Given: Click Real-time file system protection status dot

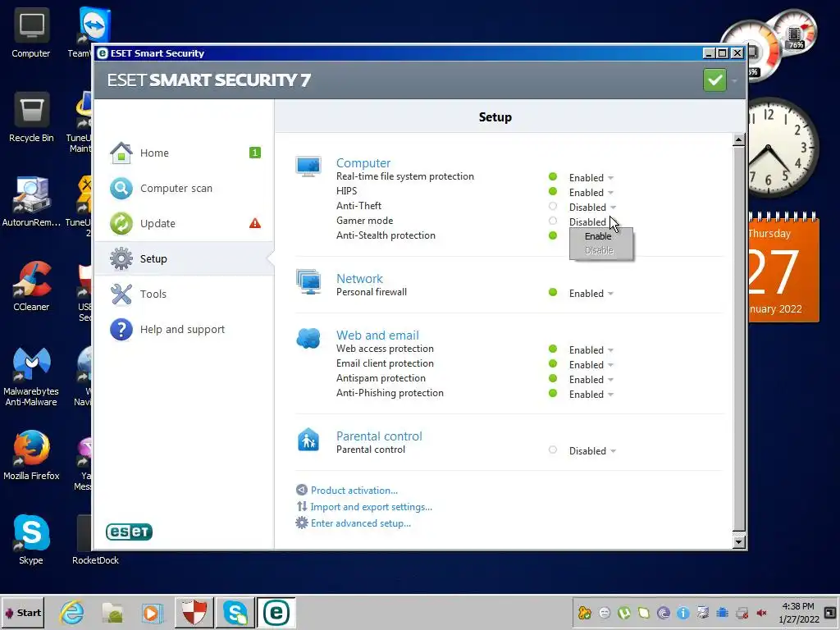Looking at the screenshot, I should point(553,177).
